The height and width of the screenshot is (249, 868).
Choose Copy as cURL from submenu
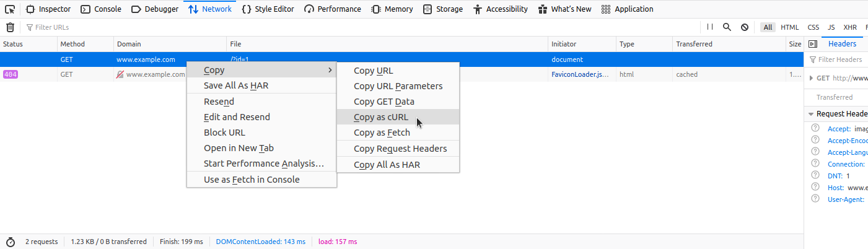point(381,117)
